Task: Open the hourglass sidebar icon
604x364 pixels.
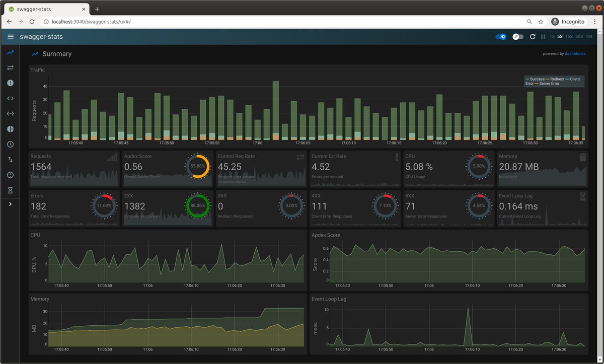Action: pos(11,190)
